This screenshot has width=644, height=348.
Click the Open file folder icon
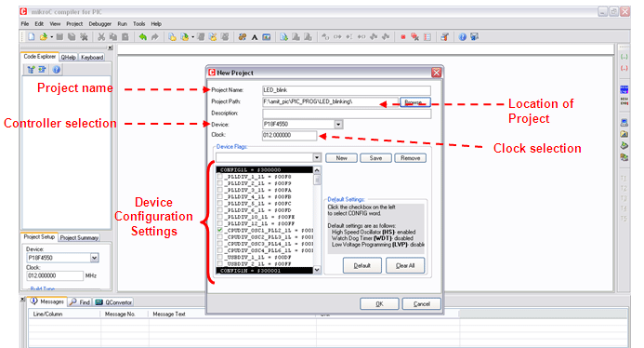pyautogui.click(x=43, y=36)
